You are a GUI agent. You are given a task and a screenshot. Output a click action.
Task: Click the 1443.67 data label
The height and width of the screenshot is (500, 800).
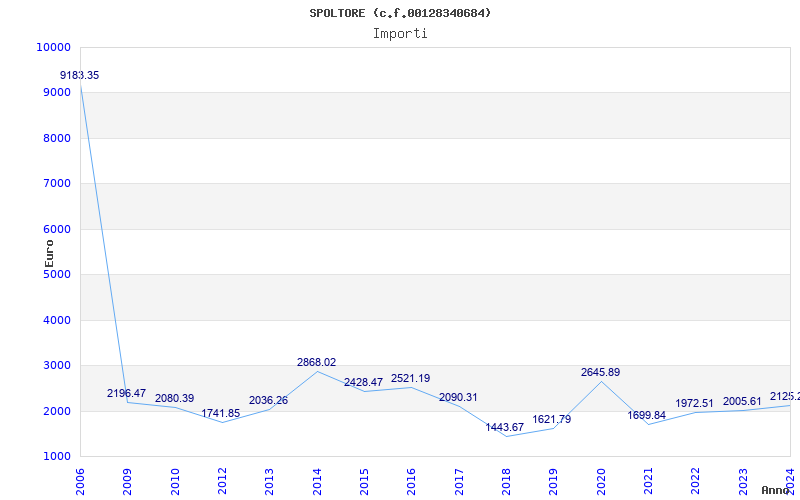pyautogui.click(x=505, y=428)
